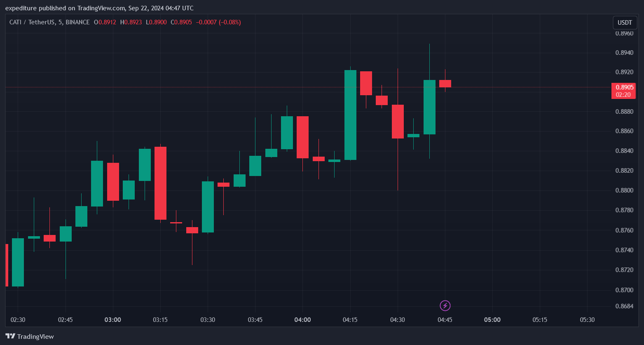
Task: Click the 0.8684 bottom price scale label
Action: (624, 306)
